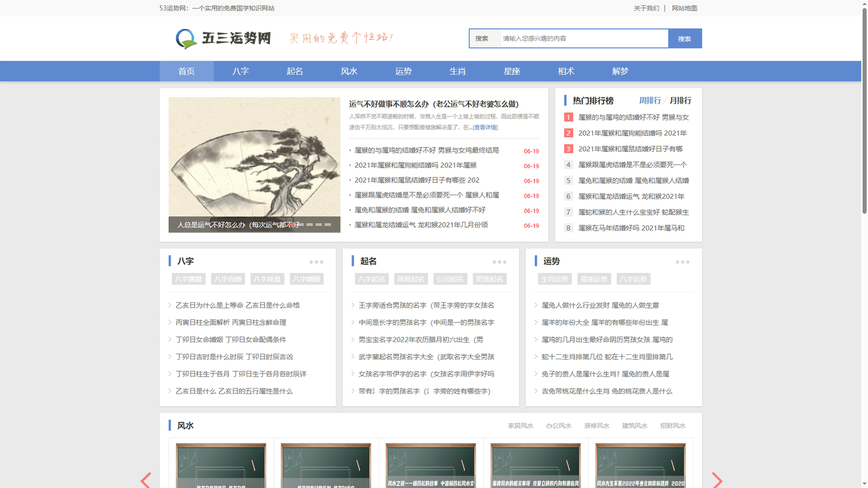This screenshot has height=488, width=868.
Task: Open 家居风水 subcategory link
Action: (x=521, y=426)
